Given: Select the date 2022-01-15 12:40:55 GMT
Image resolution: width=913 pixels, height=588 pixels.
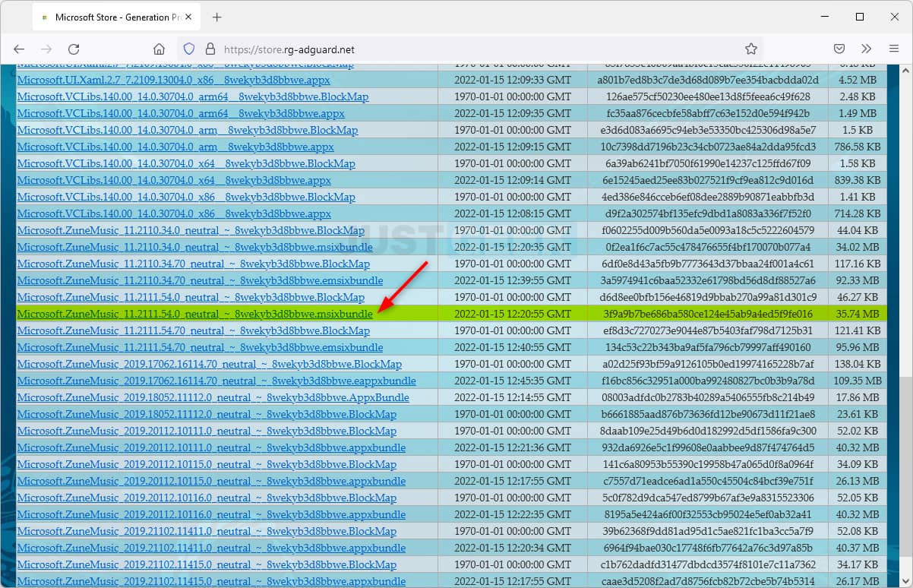Looking at the screenshot, I should tap(513, 347).
